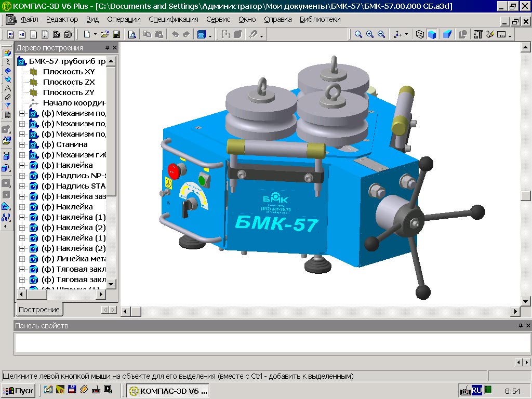Select Плоскость ZX in the build tree
The width and height of the screenshot is (532, 399).
(x=69, y=82)
